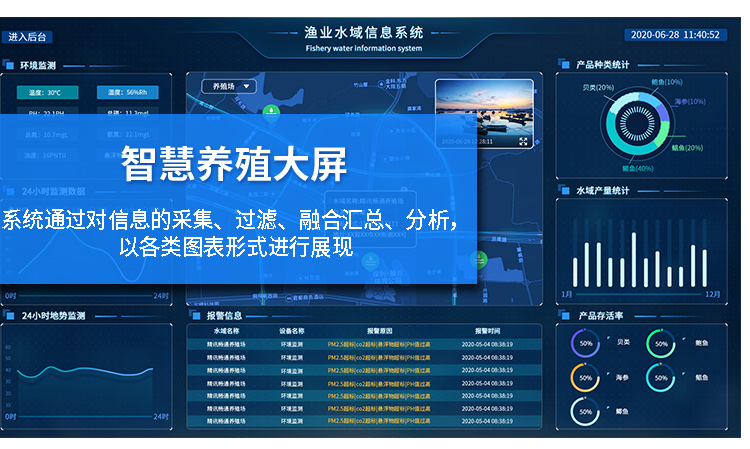Viewport: 750px width, 449px height.
Task: Click the yellow 海参 50% survival ring
Action: tap(587, 377)
